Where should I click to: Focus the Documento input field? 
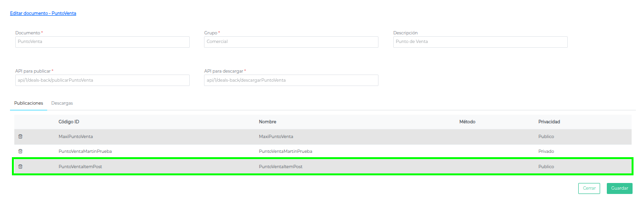click(102, 42)
